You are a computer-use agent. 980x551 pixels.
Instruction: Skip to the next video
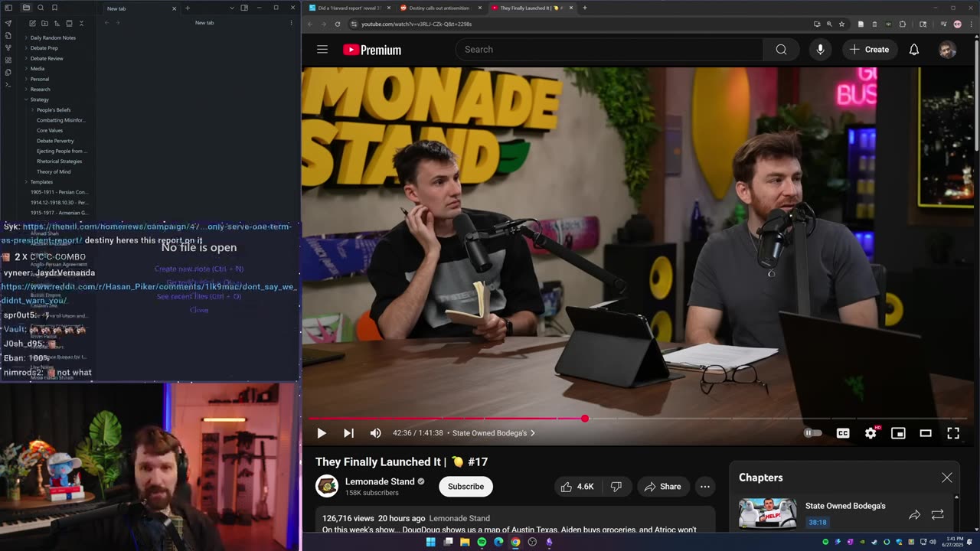click(348, 433)
